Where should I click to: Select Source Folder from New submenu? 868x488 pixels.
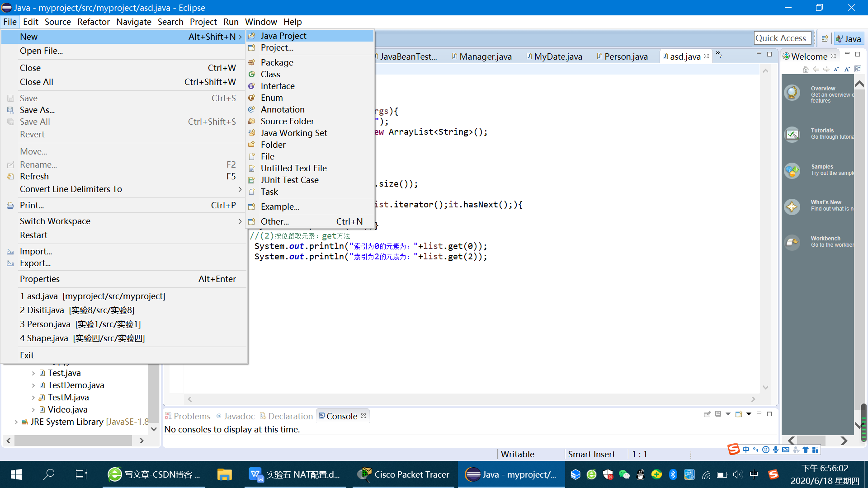(x=288, y=121)
